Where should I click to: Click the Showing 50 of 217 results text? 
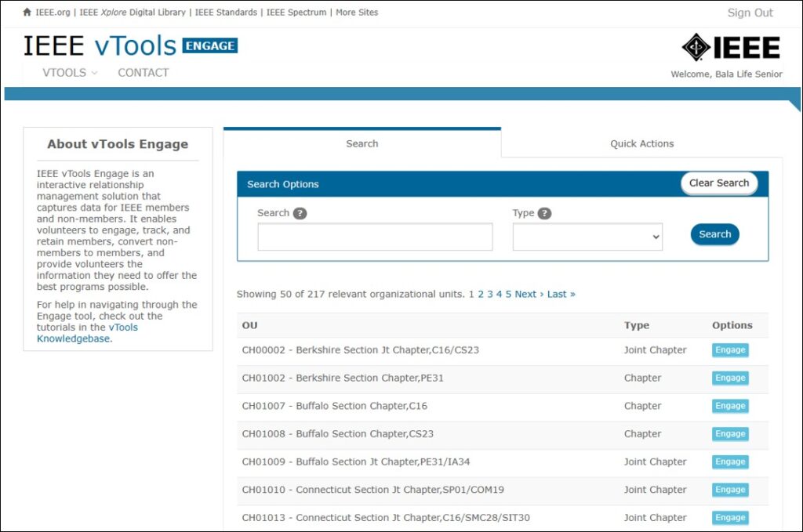[351, 294]
